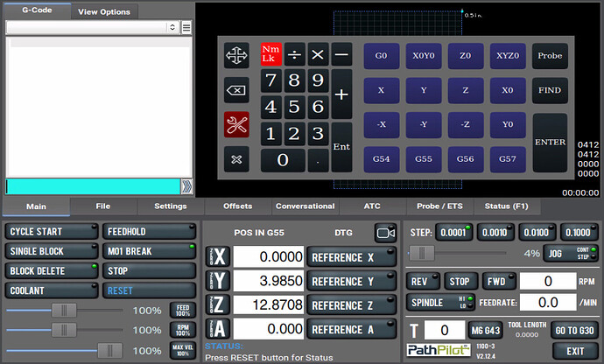The width and height of the screenshot is (604, 364).
Task: Click the FEED override slider
Action: tap(63, 311)
